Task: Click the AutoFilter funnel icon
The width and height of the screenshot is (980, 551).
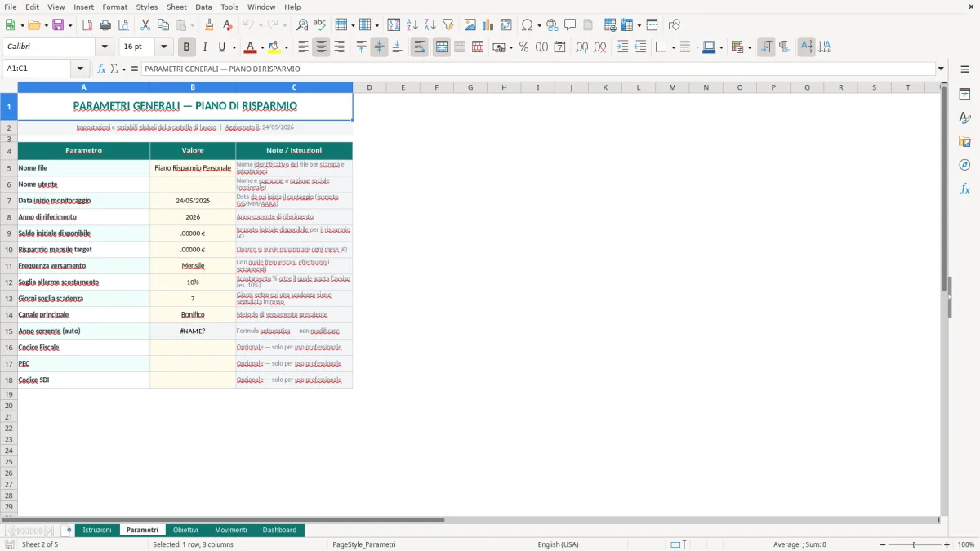Action: (x=448, y=25)
